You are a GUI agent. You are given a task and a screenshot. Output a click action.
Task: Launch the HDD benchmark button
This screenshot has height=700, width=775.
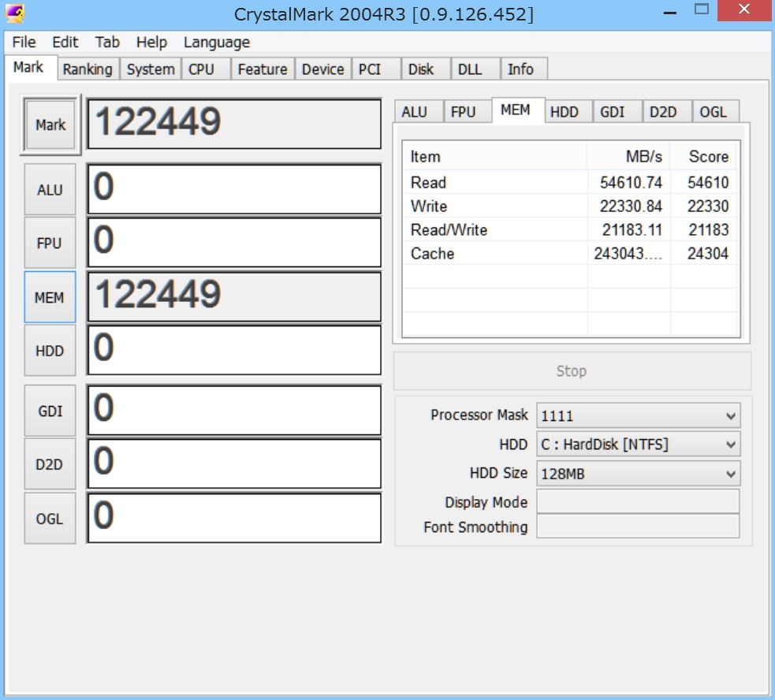50,351
